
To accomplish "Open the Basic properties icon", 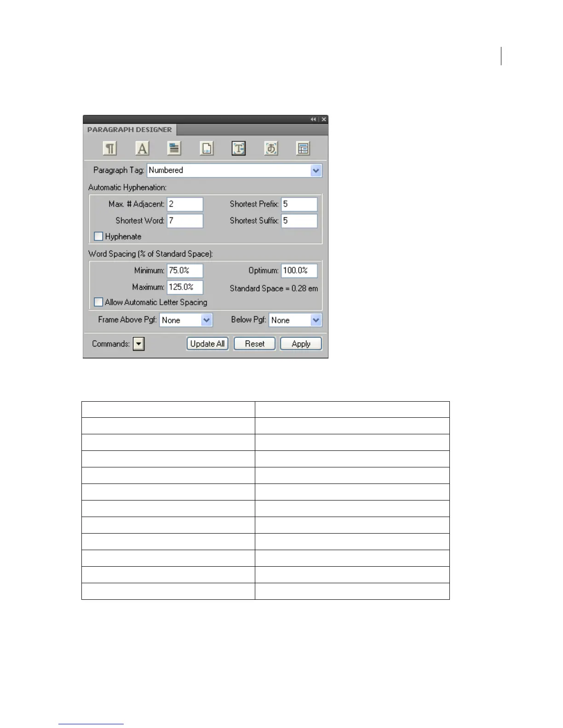I will pos(110,148).
